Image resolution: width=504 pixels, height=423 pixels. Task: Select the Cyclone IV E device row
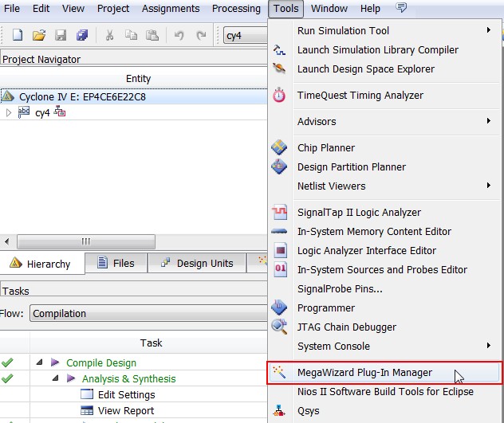click(82, 97)
